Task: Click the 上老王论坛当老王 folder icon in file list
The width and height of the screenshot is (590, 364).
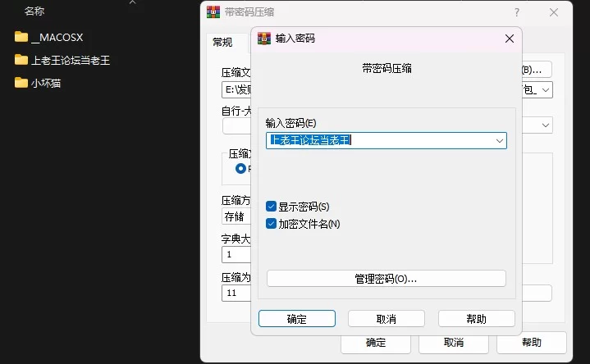Action: click(x=21, y=60)
